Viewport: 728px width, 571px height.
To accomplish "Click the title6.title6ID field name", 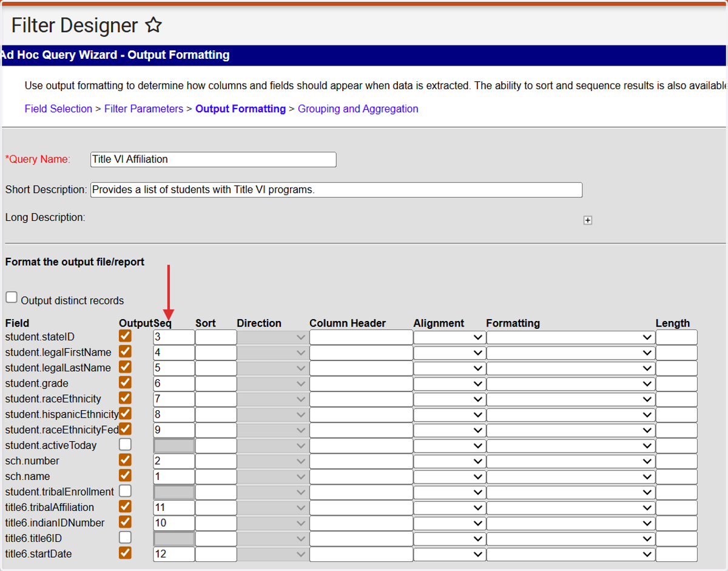I will click(x=33, y=538).
